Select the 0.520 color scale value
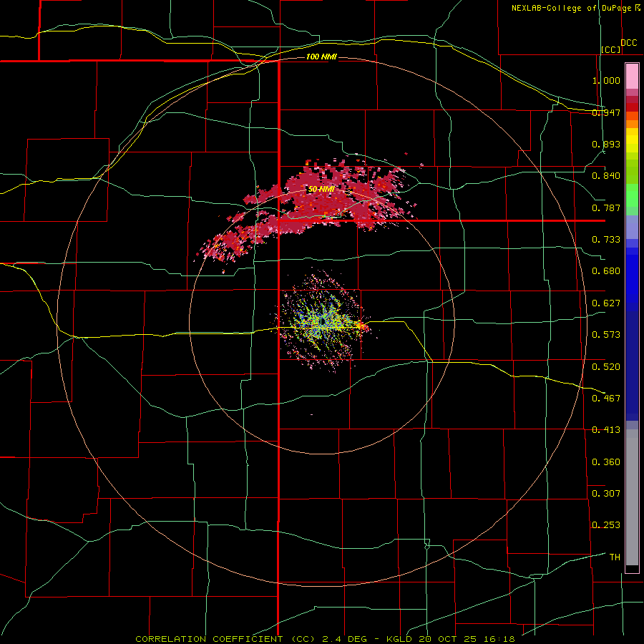 pos(606,366)
